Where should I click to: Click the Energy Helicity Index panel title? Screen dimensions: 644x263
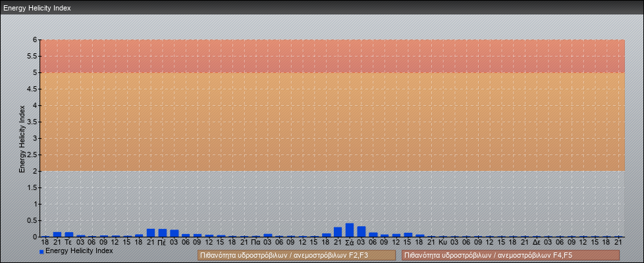tap(38, 8)
